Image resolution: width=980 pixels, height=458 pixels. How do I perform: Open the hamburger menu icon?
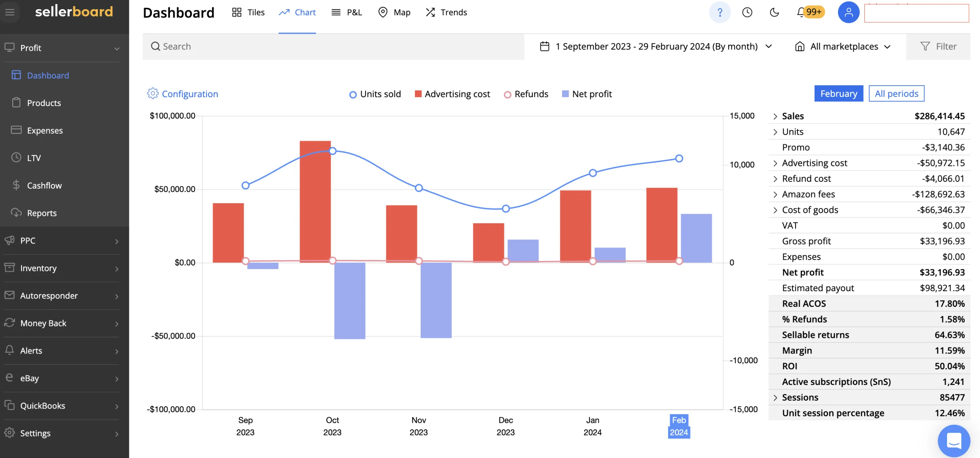click(10, 12)
